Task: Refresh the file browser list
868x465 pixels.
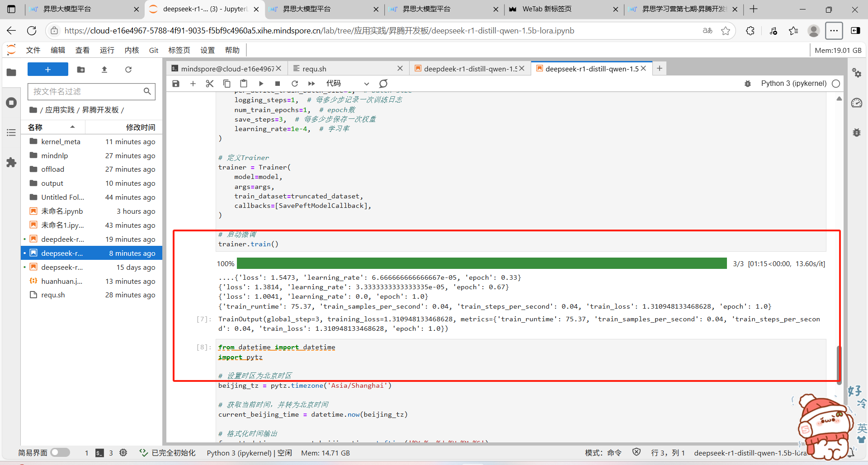Action: point(128,70)
